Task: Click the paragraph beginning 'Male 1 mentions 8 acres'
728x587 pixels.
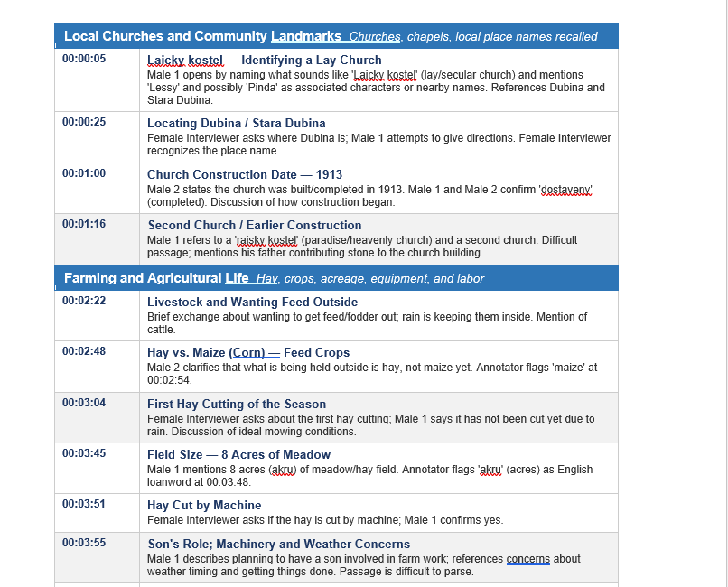Action: click(x=369, y=476)
